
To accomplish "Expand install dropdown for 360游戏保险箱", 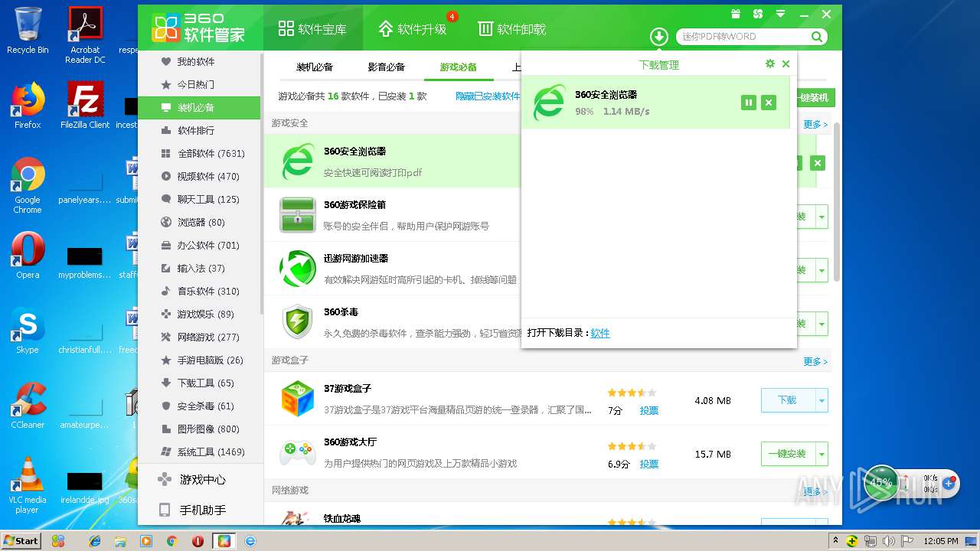I will 822,217.
